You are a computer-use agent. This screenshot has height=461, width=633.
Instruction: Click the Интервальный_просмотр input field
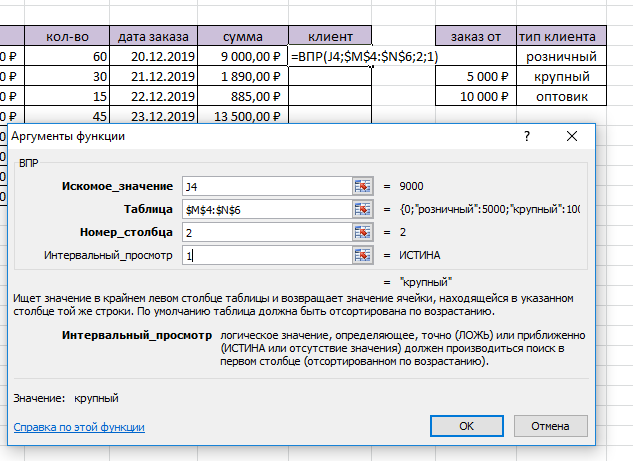coord(267,255)
